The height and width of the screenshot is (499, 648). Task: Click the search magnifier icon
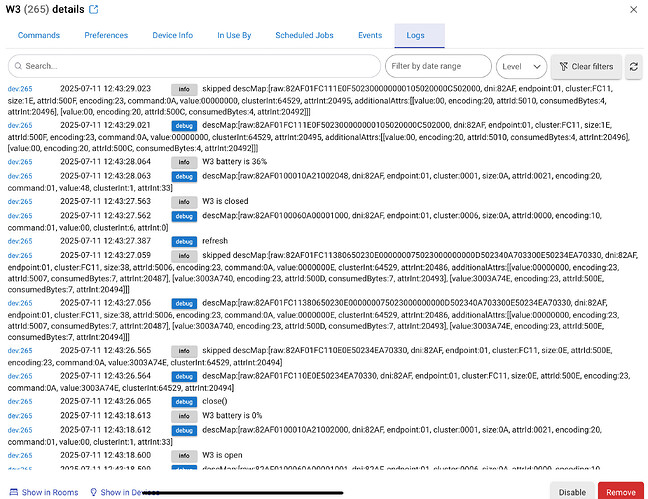(18, 66)
